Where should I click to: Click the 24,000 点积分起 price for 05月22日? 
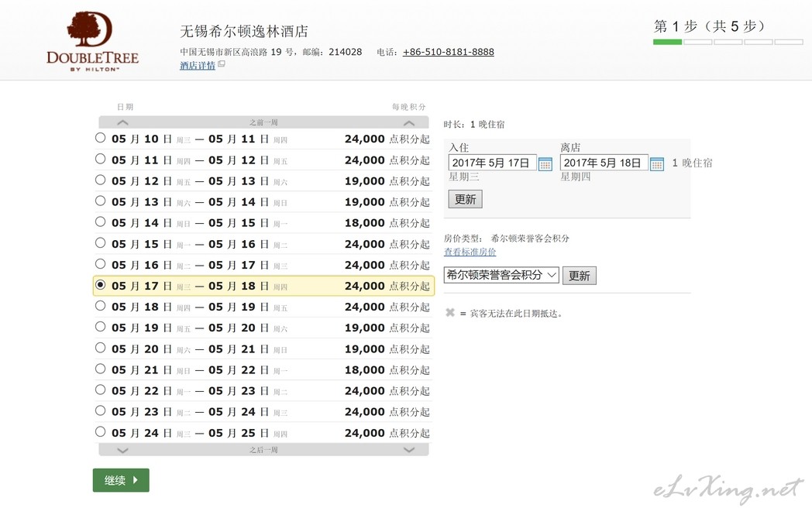click(x=387, y=391)
